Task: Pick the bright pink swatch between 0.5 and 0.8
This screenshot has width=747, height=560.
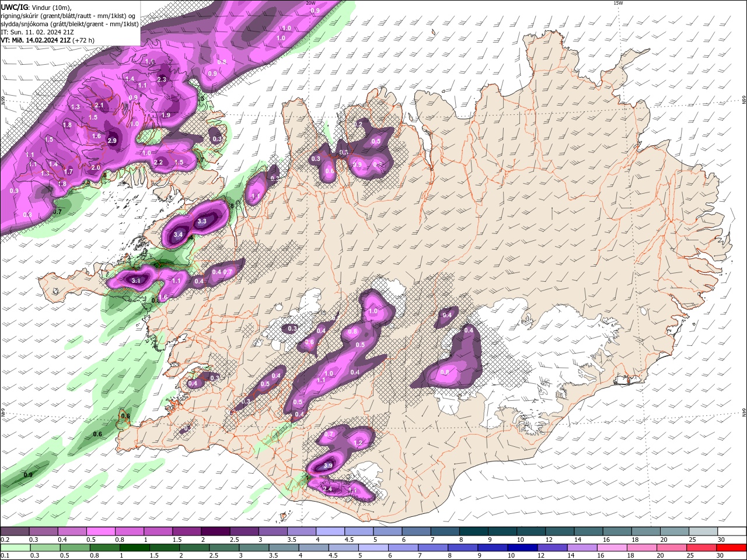Action: pyautogui.click(x=100, y=531)
